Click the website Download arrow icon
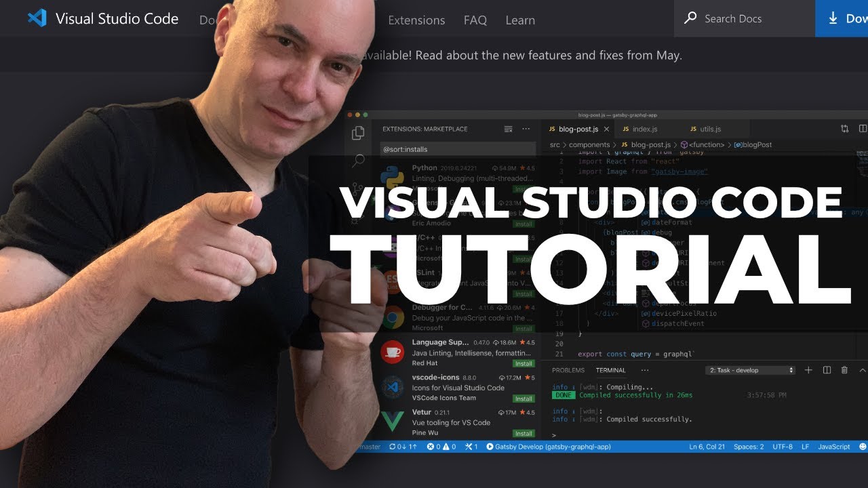868x488 pixels. pos(833,18)
